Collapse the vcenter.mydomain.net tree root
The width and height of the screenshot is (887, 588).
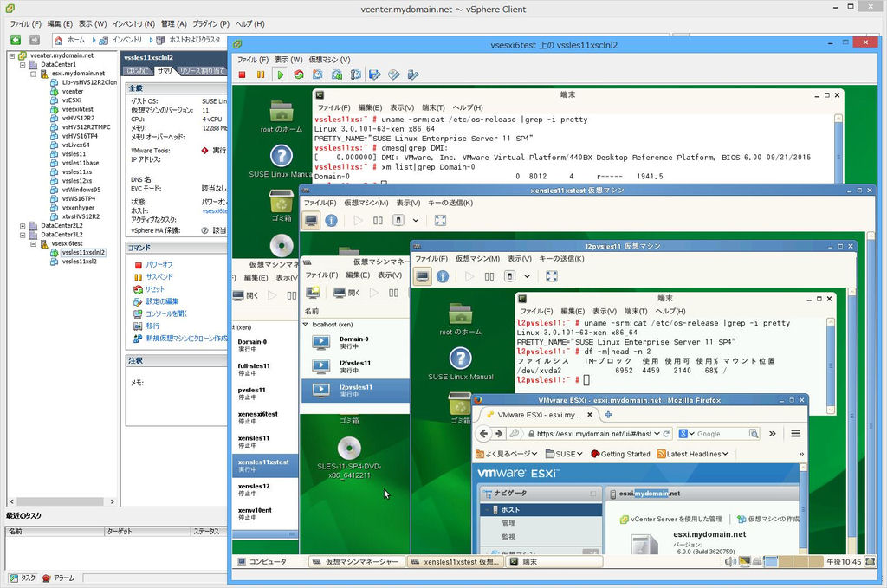coord(12,56)
